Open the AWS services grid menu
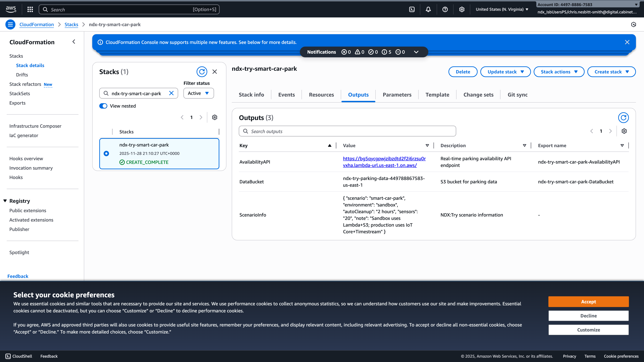 [30, 9]
